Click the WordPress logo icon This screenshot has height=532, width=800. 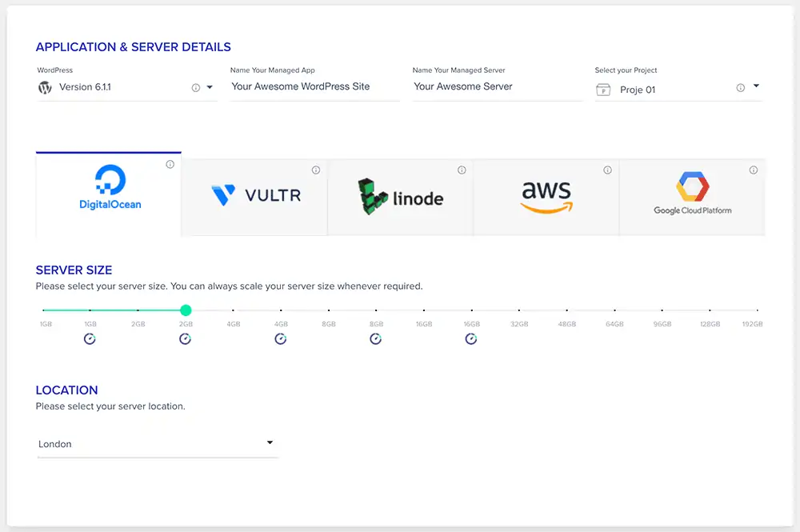[45, 88]
